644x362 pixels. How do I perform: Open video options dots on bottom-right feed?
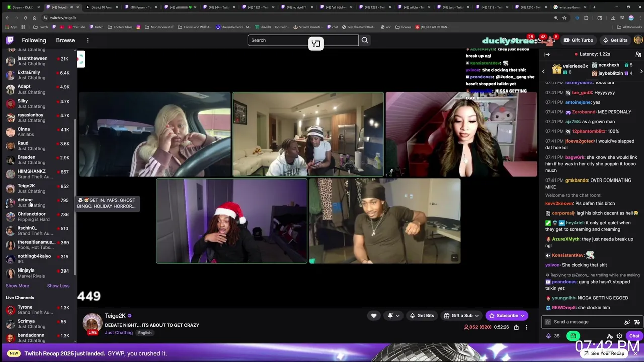[x=454, y=258]
